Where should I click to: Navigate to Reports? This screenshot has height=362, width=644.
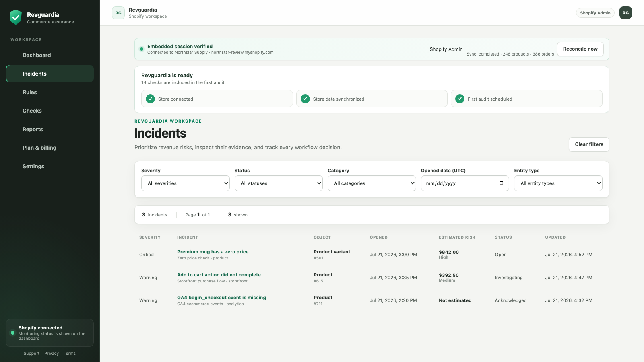[x=50, y=129]
